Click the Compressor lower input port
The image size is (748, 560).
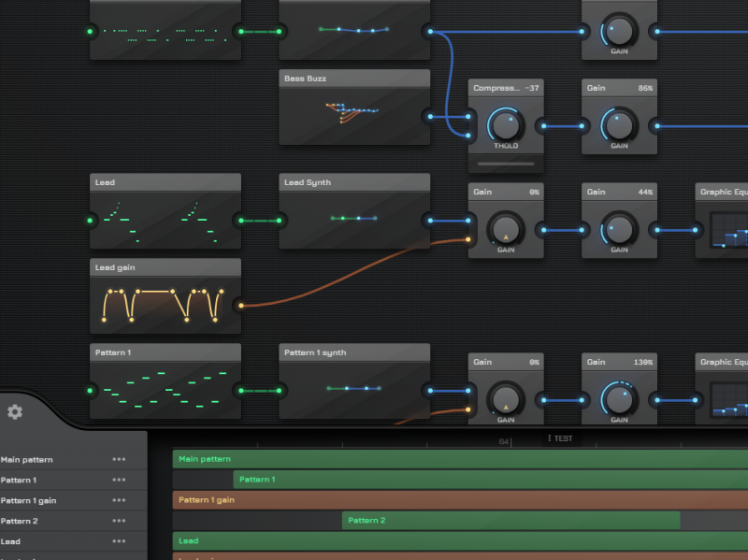(468, 136)
